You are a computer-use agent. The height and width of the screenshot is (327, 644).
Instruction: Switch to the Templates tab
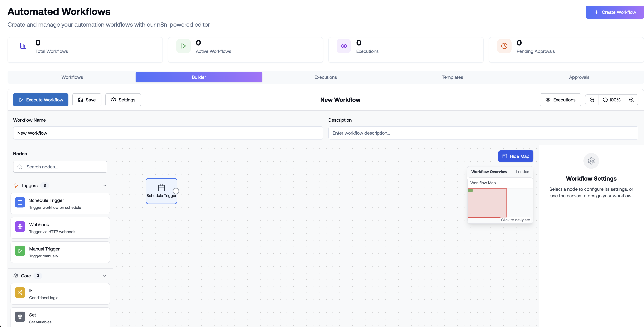coord(452,77)
